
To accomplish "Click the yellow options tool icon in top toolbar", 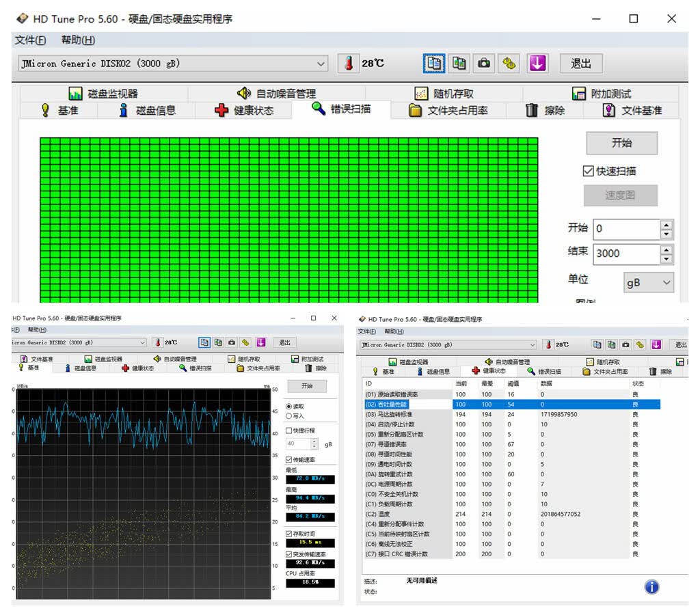I will (509, 64).
